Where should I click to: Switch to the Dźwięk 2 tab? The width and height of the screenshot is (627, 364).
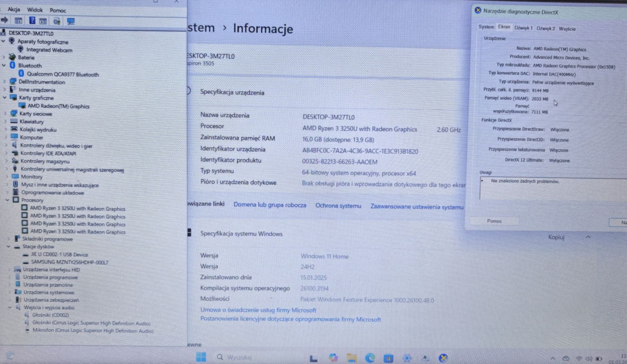click(x=546, y=28)
